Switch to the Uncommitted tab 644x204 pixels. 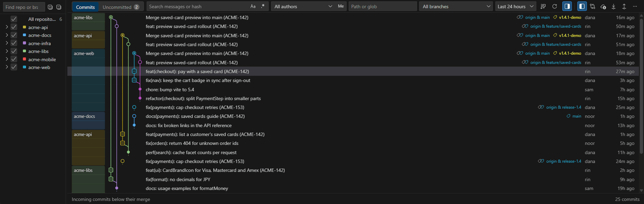[x=121, y=7]
